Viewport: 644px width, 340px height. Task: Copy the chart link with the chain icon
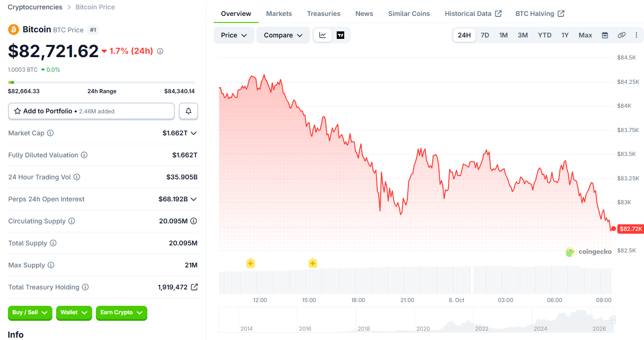(622, 35)
